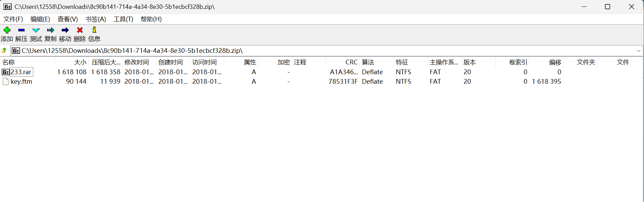Click the 7z title bar application icon
The image size is (644, 202).
tap(7, 6)
